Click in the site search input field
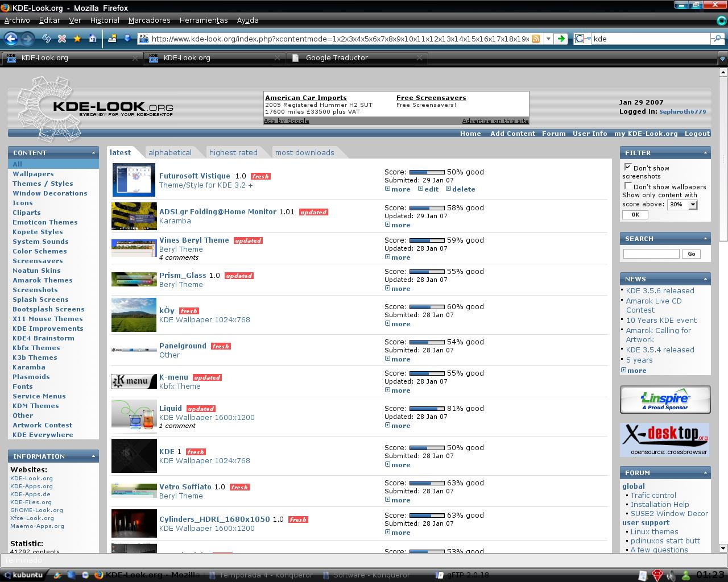The image size is (728, 582). (651, 254)
